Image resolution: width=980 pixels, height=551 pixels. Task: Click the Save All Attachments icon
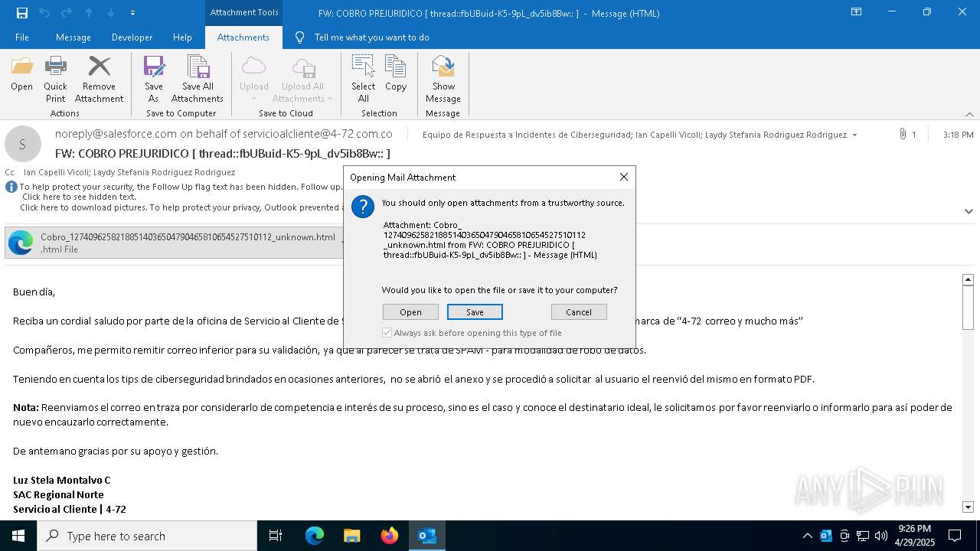tap(198, 79)
